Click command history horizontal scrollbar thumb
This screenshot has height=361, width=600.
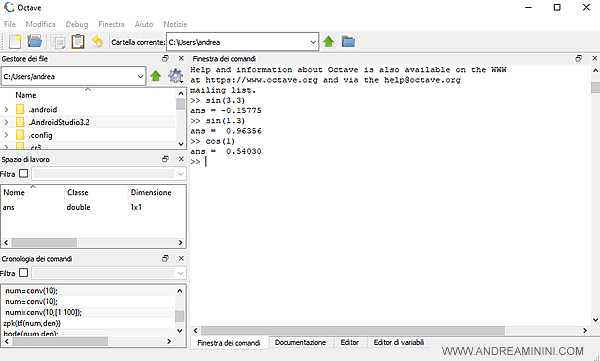(x=60, y=341)
